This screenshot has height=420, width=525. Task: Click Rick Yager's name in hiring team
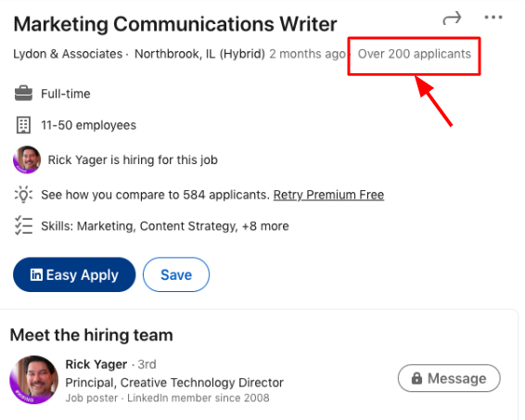(x=96, y=364)
